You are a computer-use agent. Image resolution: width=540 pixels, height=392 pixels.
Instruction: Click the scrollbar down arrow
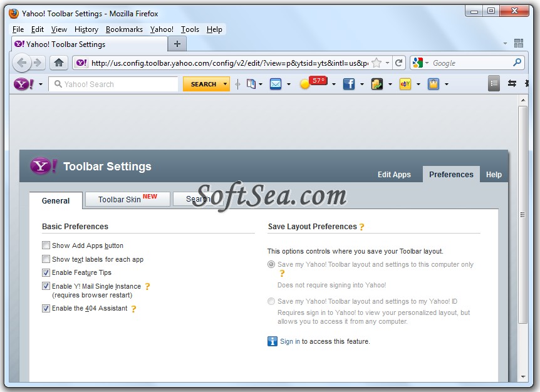(x=523, y=376)
